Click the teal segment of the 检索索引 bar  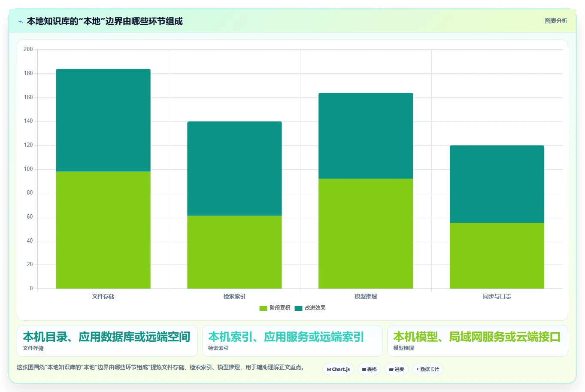click(x=234, y=168)
